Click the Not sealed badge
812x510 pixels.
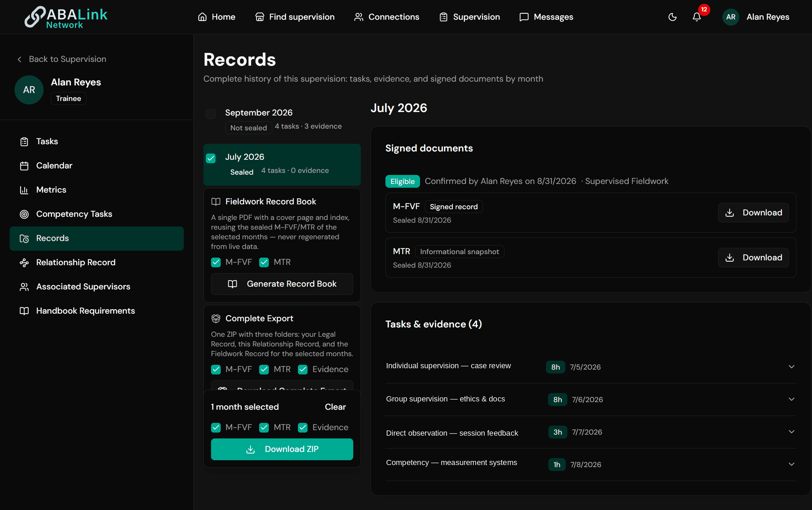click(x=248, y=128)
